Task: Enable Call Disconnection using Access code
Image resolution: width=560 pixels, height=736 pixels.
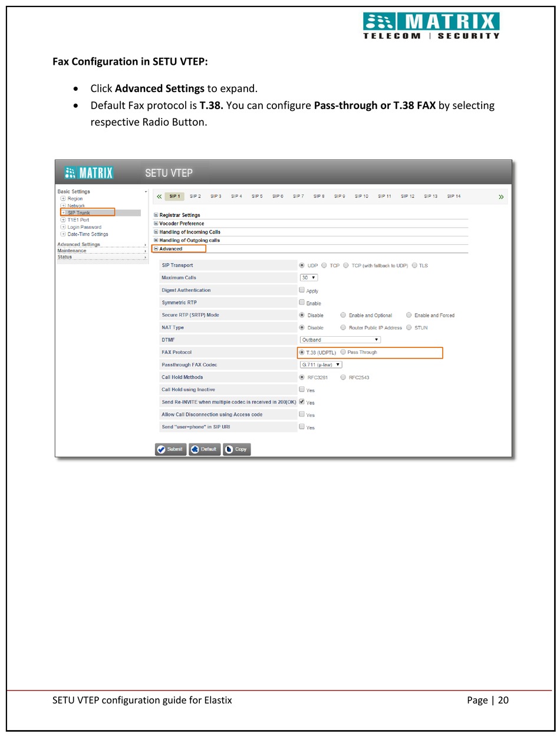Action: click(x=302, y=415)
